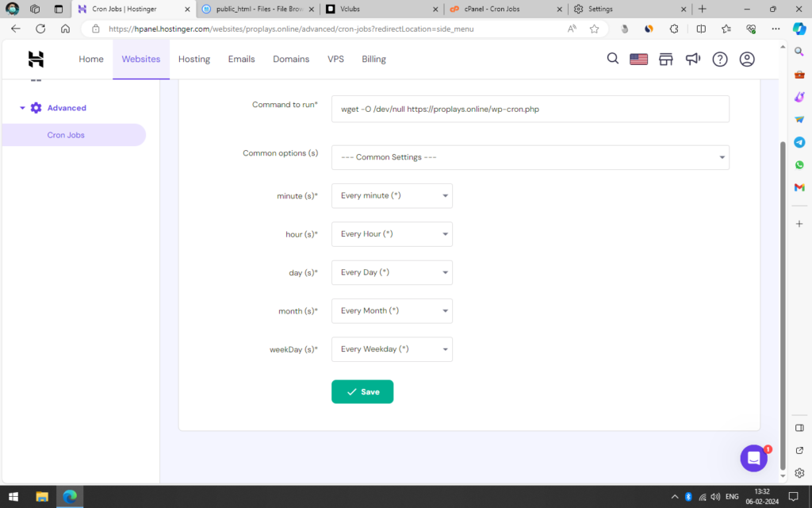Viewport: 812px width, 508px height.
Task: Go to the Domains menu item
Action: [291, 60]
